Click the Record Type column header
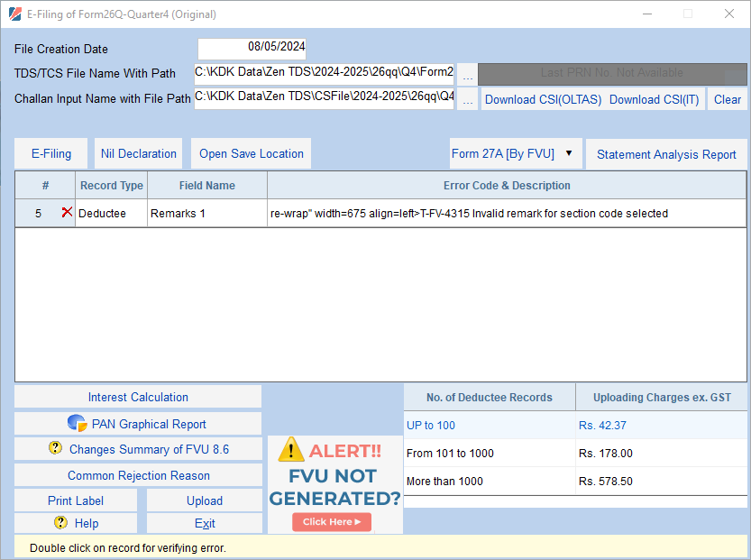 point(112,186)
